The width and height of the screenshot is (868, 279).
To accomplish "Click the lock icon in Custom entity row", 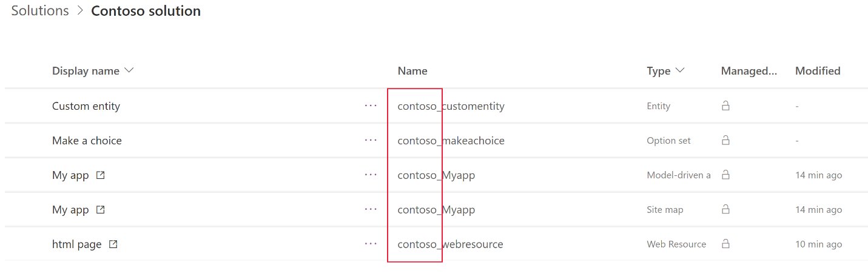I will pyautogui.click(x=725, y=106).
